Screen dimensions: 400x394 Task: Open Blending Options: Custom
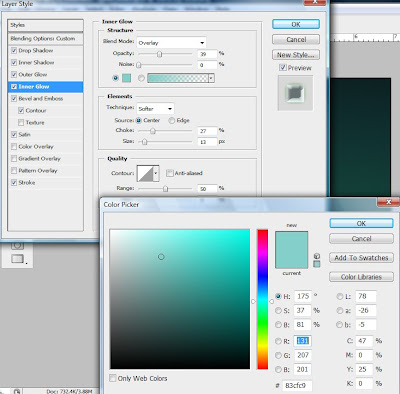45,39
